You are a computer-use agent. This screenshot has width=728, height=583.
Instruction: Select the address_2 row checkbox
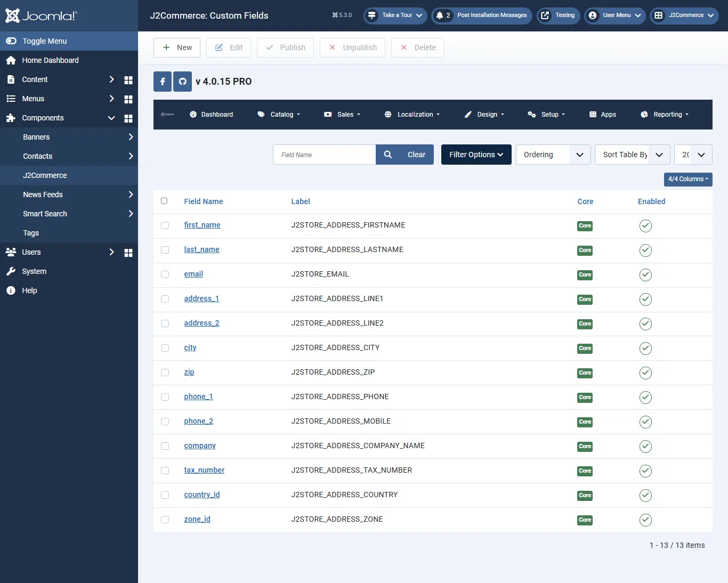click(165, 323)
